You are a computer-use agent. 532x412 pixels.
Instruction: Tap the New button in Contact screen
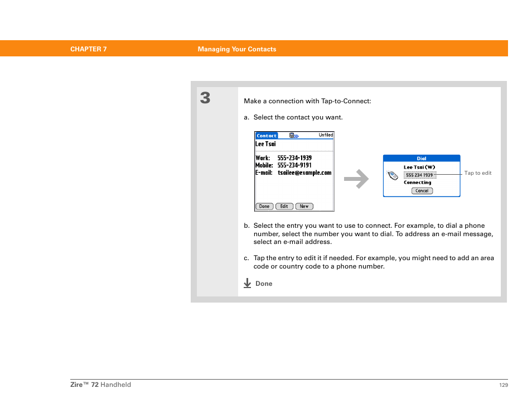tap(304, 206)
